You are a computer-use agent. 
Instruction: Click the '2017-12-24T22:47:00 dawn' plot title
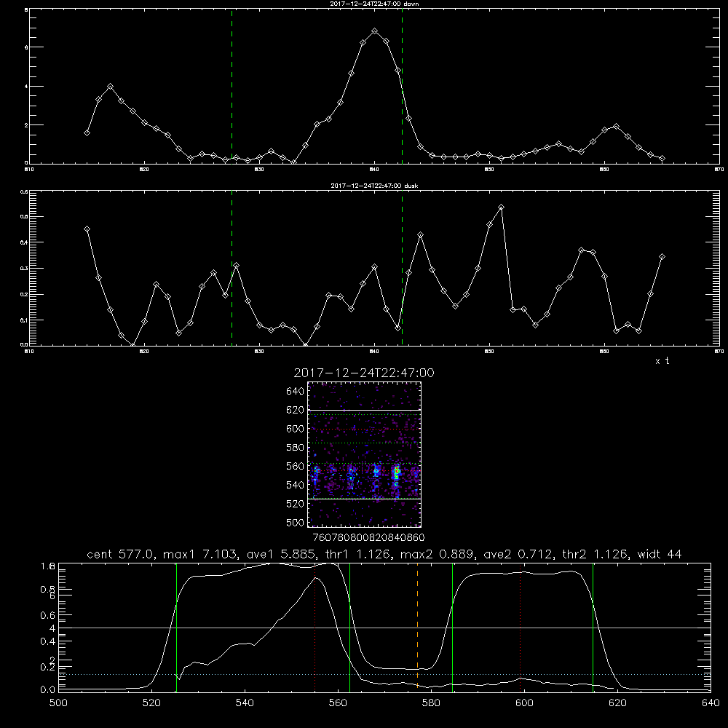[x=374, y=4]
